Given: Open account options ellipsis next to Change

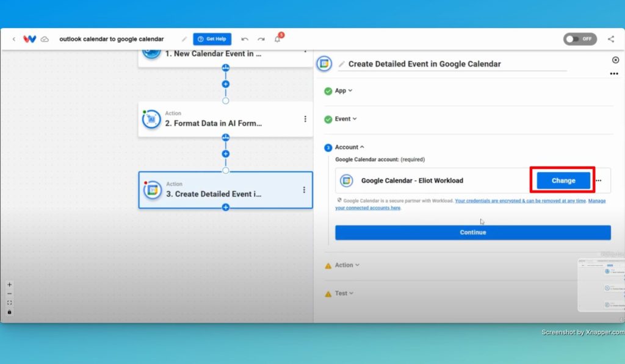Looking at the screenshot, I should [x=599, y=180].
